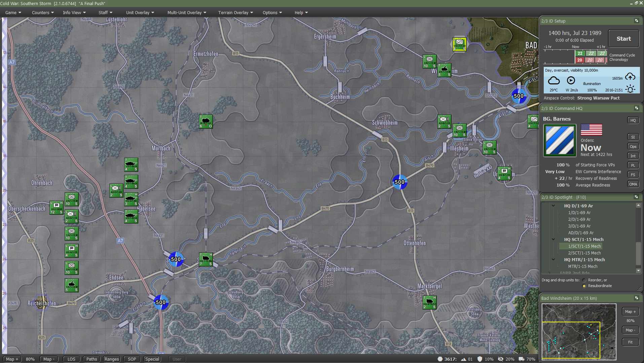Image resolution: width=644 pixels, height=363 pixels.
Task: Open the Staff menu
Action: coord(105,12)
